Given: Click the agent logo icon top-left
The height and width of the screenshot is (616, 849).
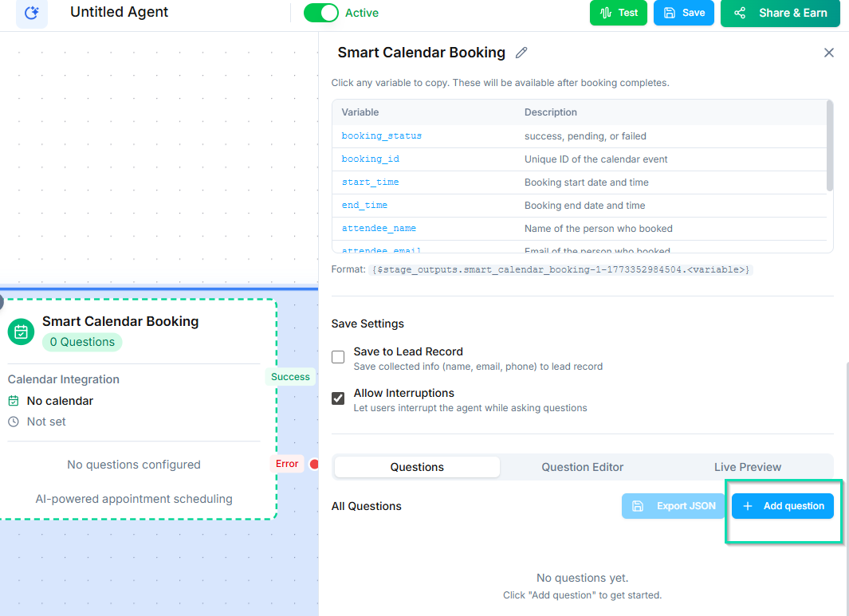Looking at the screenshot, I should pyautogui.click(x=32, y=13).
